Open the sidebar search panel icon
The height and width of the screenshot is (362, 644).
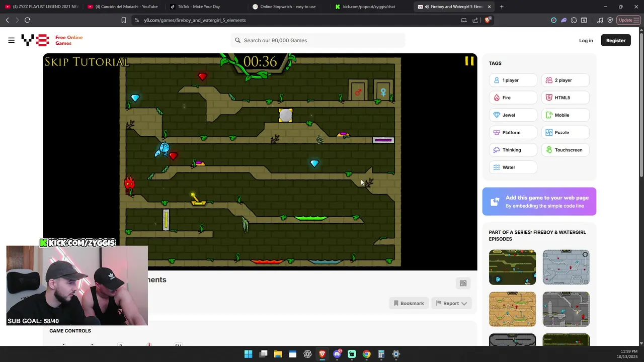click(x=584, y=20)
